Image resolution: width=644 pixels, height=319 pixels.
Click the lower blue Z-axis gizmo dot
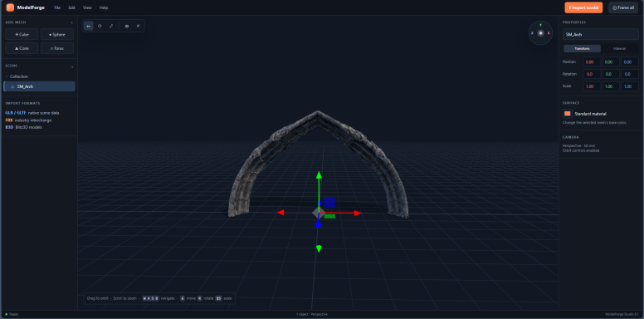point(318,225)
